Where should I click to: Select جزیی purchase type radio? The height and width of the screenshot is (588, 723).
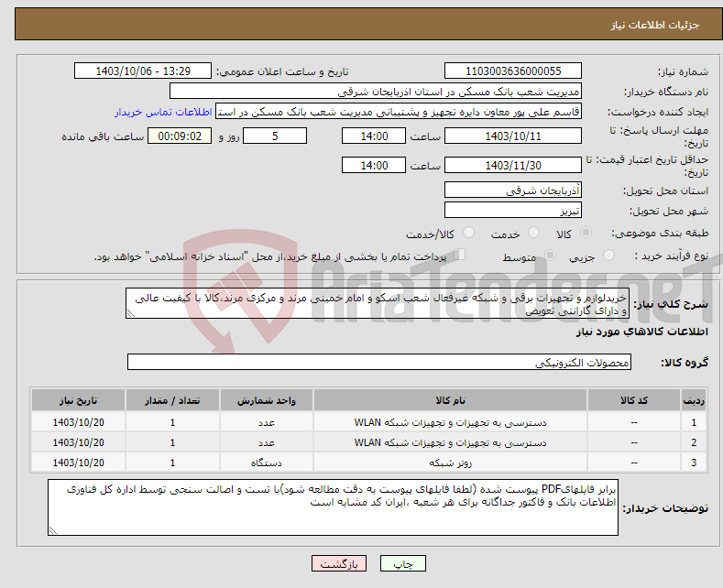[608, 256]
